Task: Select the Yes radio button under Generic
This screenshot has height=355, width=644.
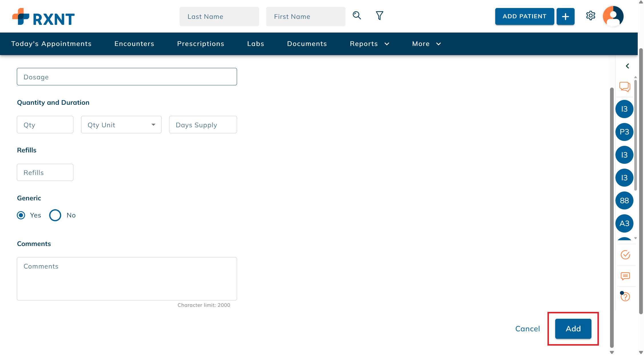Action: 21,215
